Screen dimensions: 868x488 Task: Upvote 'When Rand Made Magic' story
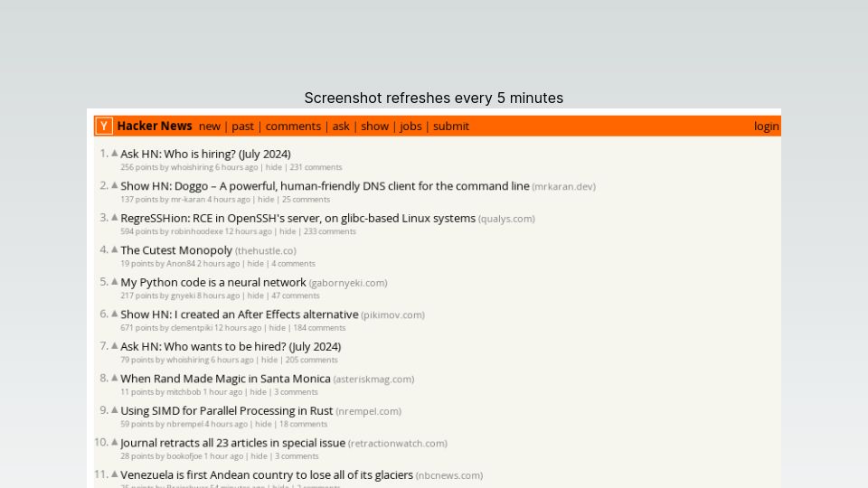tap(115, 378)
